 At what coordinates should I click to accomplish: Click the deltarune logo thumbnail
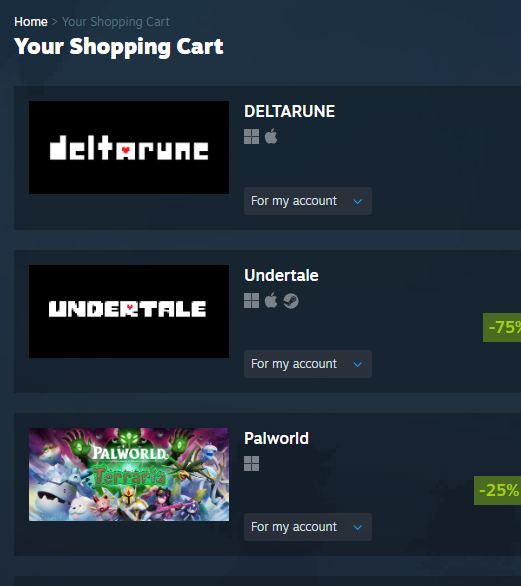click(x=129, y=147)
